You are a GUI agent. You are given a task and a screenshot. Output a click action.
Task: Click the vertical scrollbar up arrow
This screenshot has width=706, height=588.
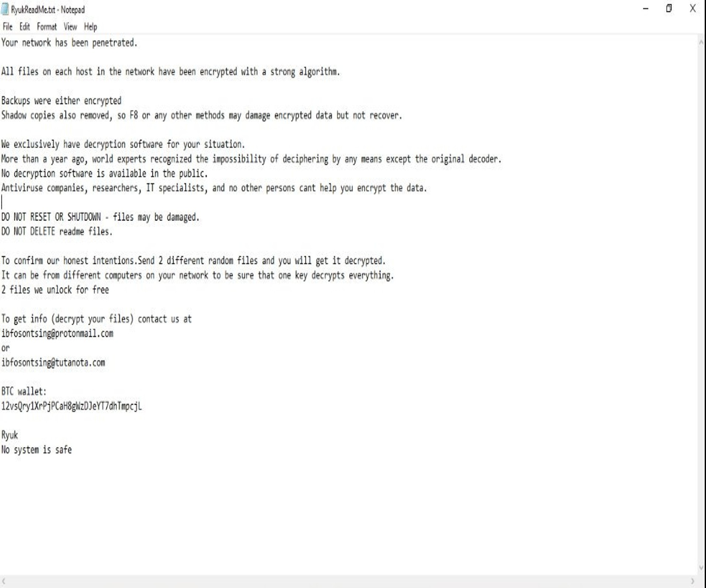701,42
